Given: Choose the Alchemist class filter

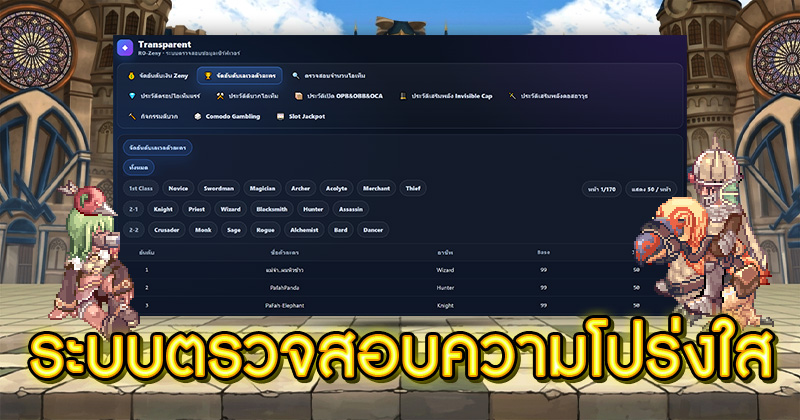Looking at the screenshot, I should pos(304,230).
